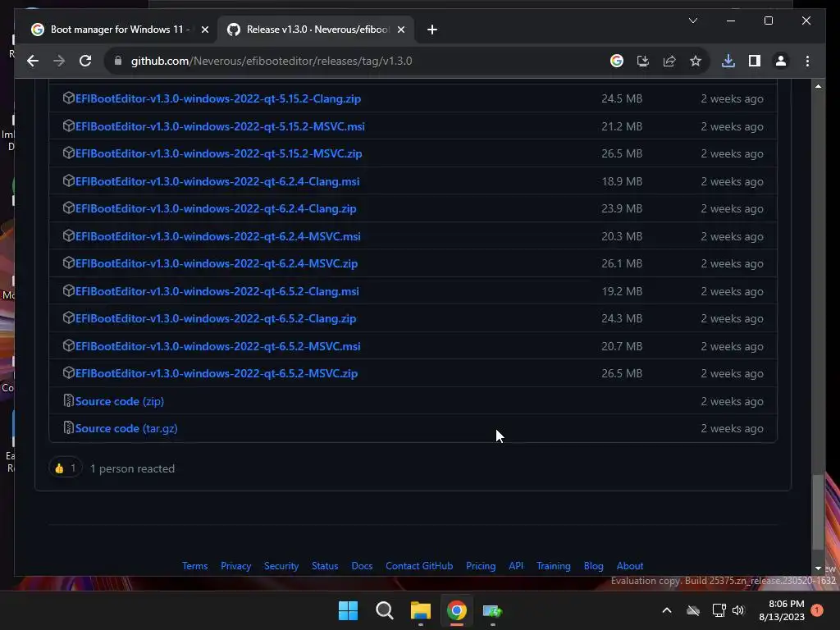Bookmark this page with the star icon
The image size is (840, 630).
coord(696,61)
